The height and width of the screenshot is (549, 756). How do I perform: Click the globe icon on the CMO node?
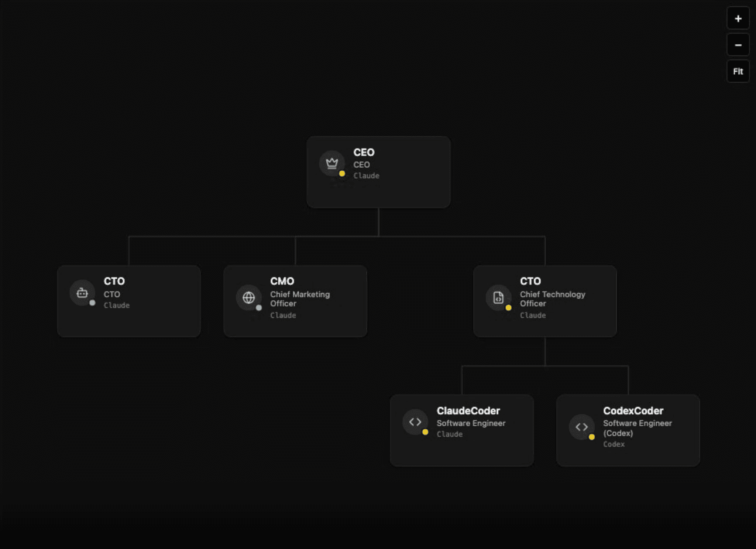(248, 297)
